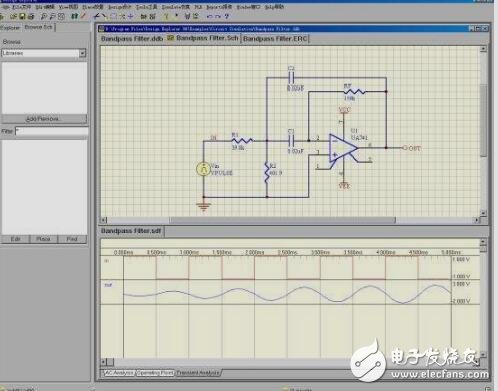Select the UA741 op-amp symbol
This screenshot has width=498, height=391.
pyautogui.click(x=343, y=148)
